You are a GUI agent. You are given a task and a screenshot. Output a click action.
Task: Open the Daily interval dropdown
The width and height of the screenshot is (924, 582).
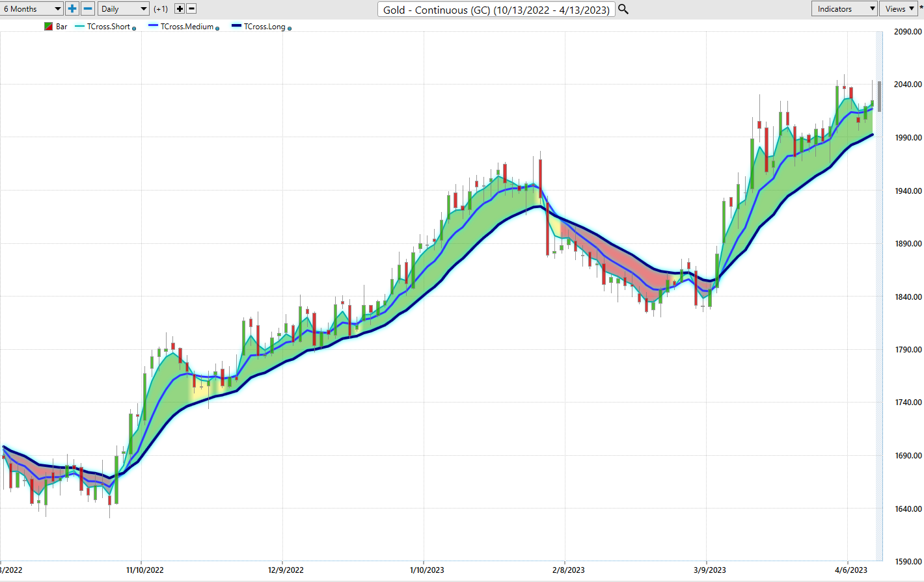click(x=124, y=8)
